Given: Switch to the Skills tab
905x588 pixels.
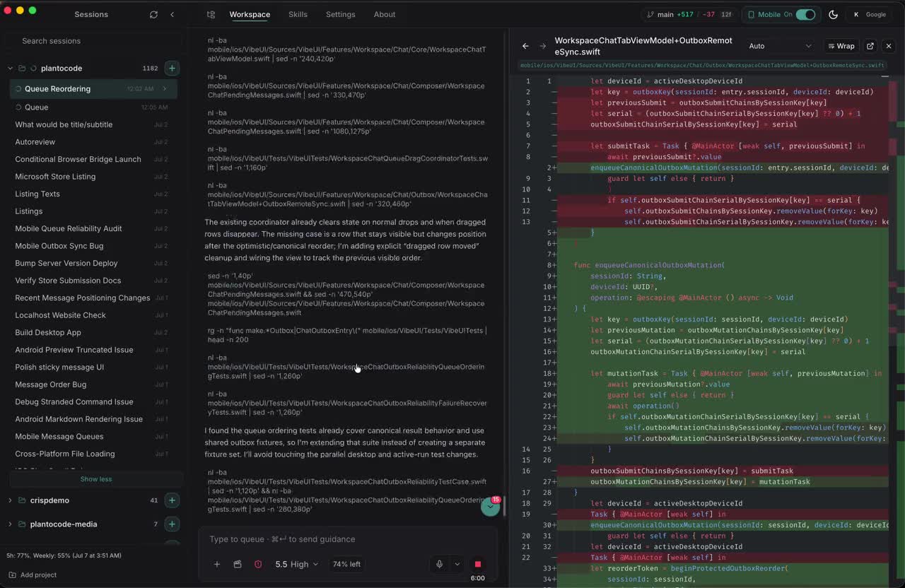Looking at the screenshot, I should pos(298,14).
